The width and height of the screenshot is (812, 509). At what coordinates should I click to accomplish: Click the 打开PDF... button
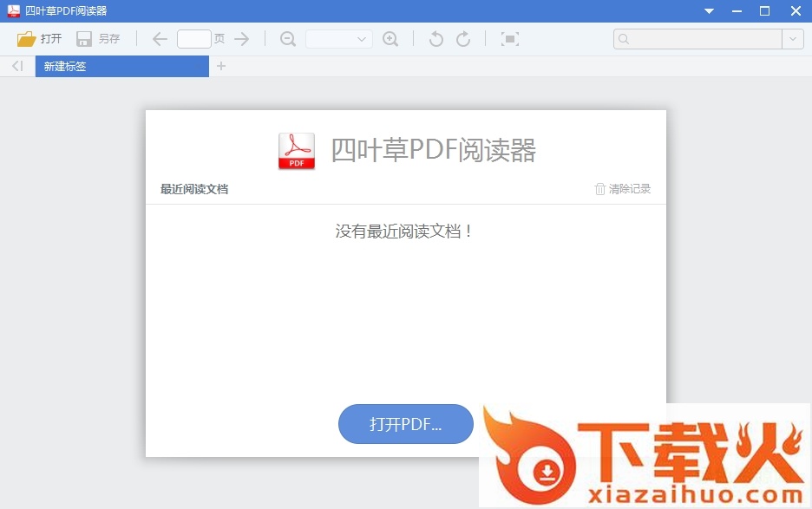tap(405, 424)
